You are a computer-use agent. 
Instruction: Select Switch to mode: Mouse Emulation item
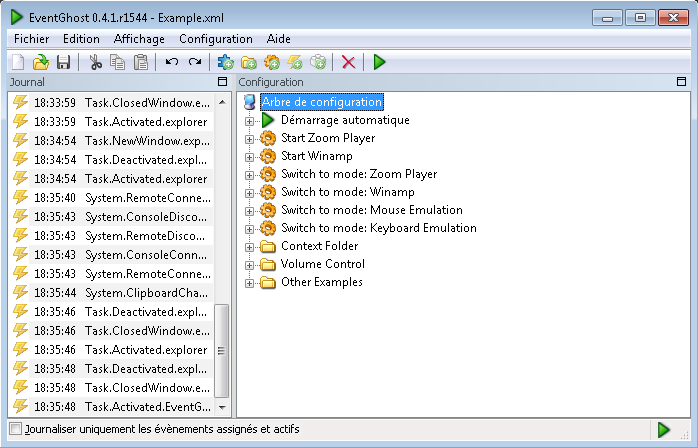pos(372,210)
